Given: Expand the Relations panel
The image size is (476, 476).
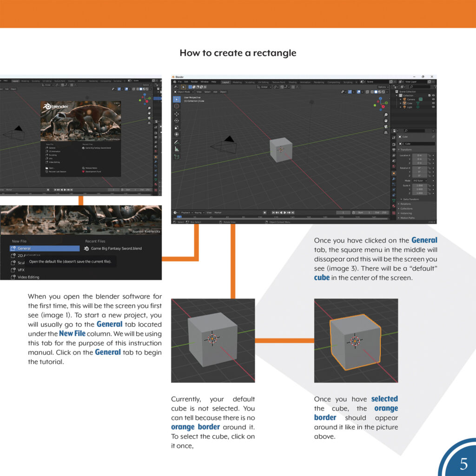Looking at the screenshot, I should (404, 204).
